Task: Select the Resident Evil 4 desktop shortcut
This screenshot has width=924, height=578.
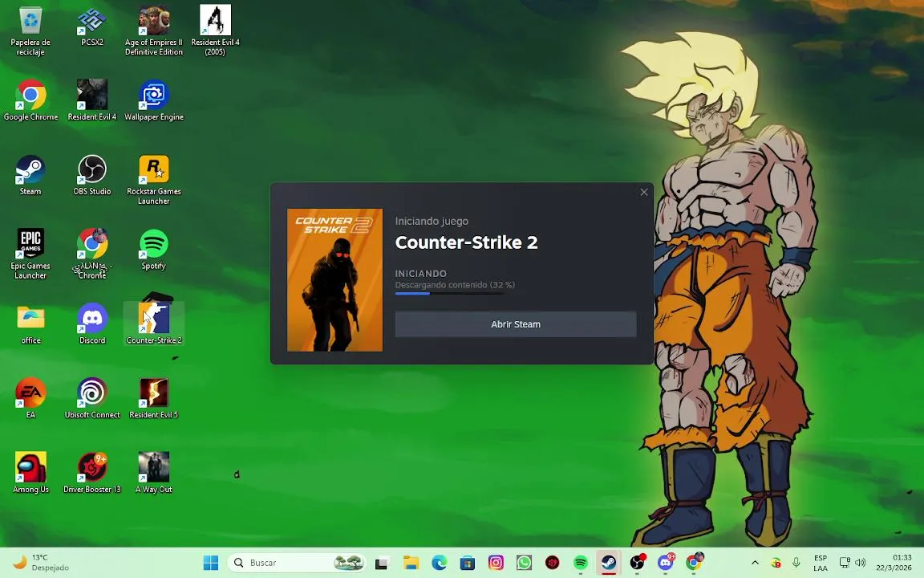Action: (x=92, y=100)
